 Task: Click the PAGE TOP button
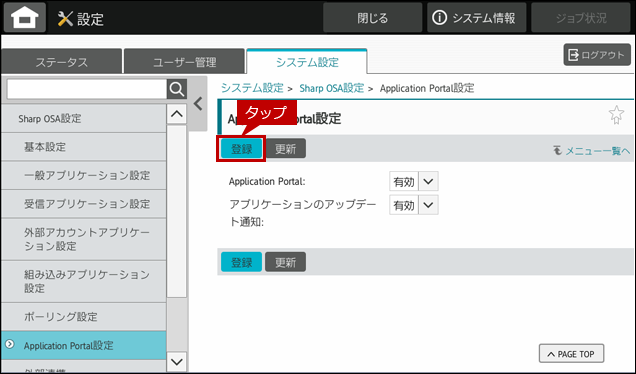(571, 354)
